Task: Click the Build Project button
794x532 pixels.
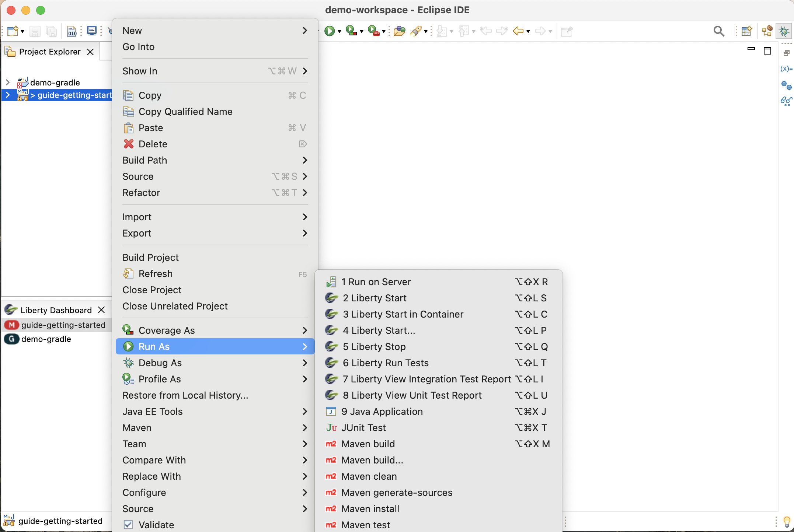Action: pyautogui.click(x=150, y=257)
